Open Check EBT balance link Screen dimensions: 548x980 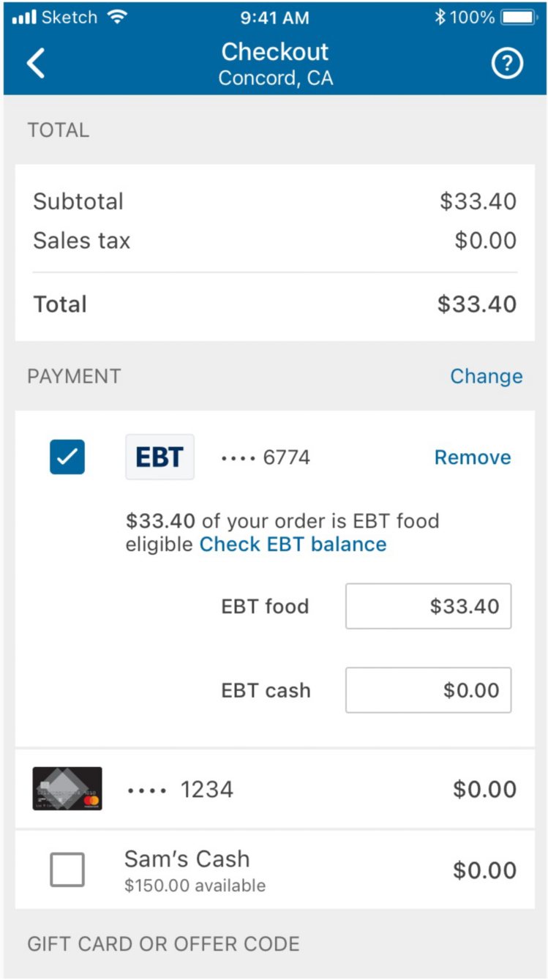[x=293, y=544]
